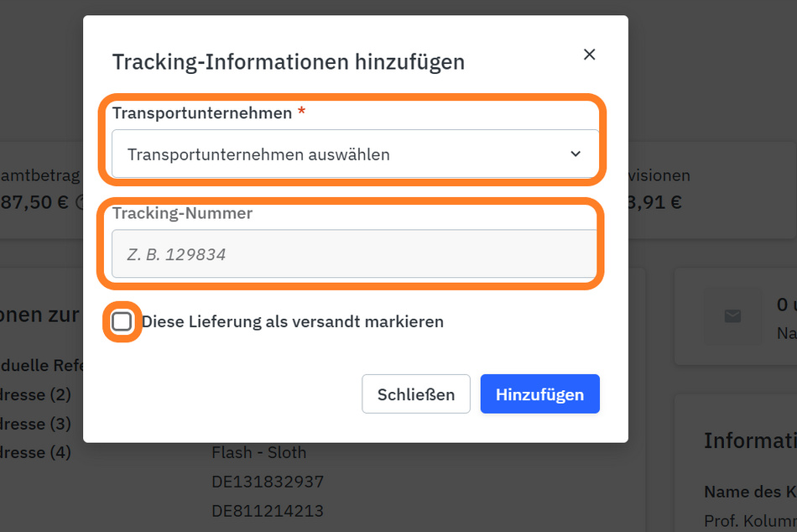Click the info icon beside 87,50 €
The height and width of the screenshot is (532, 797).
point(80,203)
